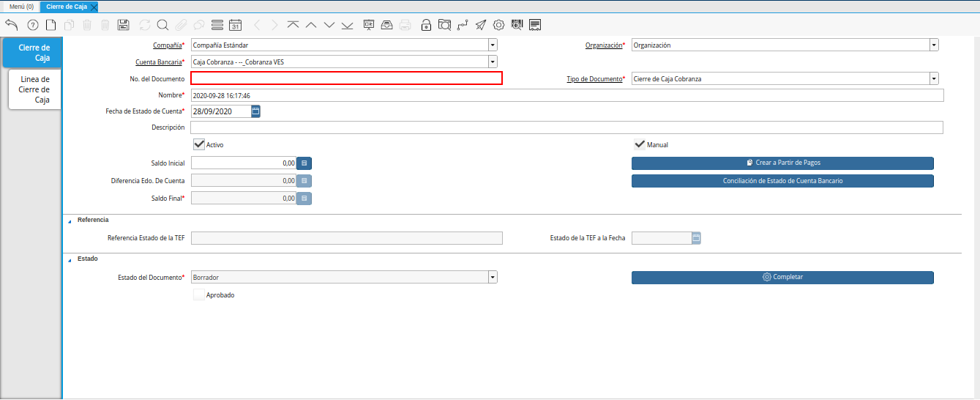The width and height of the screenshot is (980, 400).
Task: Click the No. del Documento input field
Action: click(346, 78)
